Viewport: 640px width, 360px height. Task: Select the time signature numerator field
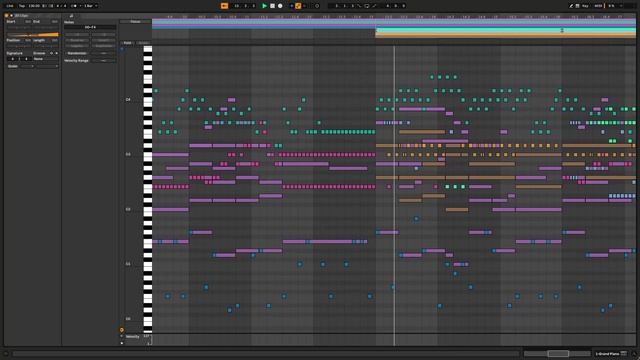click(12, 59)
